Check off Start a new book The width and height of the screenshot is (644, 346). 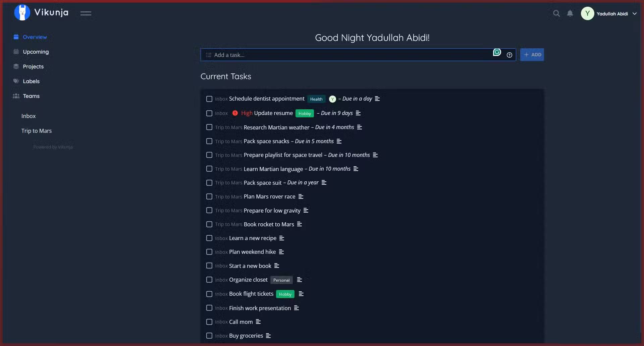tap(209, 266)
